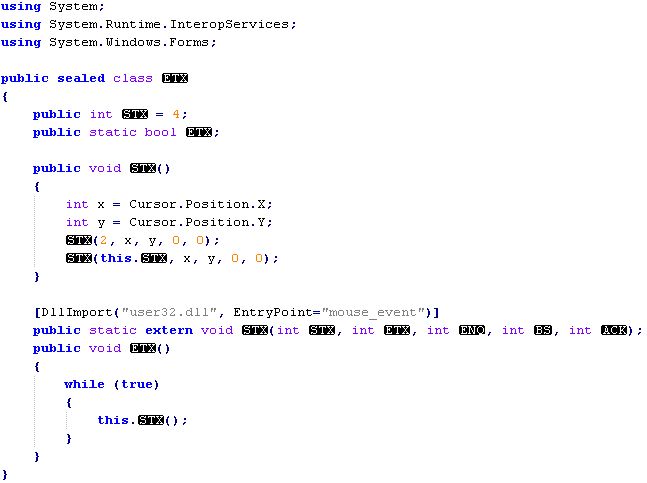Click the numeric literal 4

(x=176, y=114)
